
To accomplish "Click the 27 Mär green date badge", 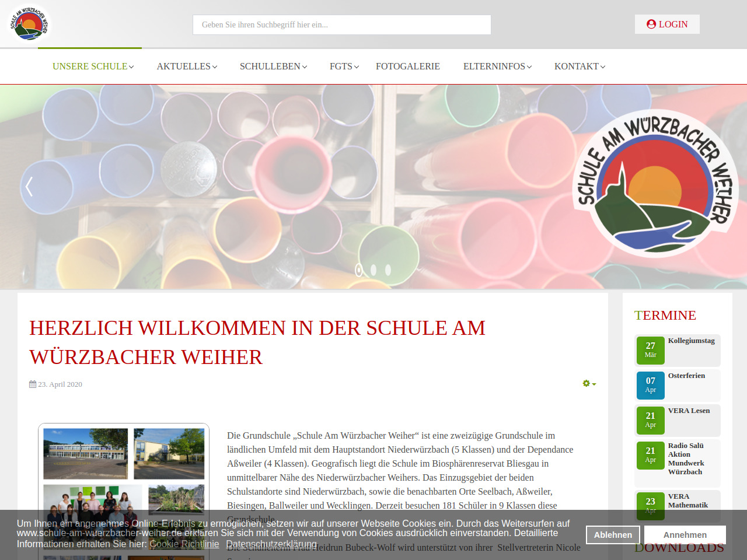I will point(650,350).
